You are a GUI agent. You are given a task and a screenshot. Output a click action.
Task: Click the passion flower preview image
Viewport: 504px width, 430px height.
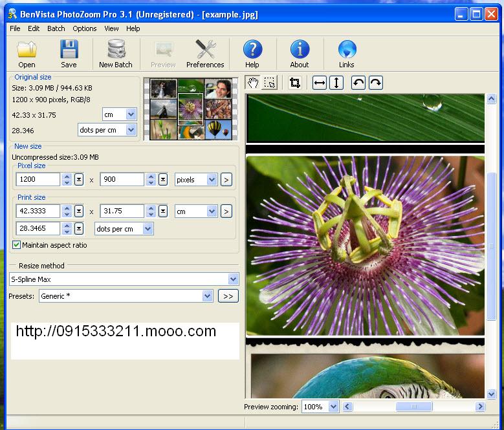[x=365, y=246]
